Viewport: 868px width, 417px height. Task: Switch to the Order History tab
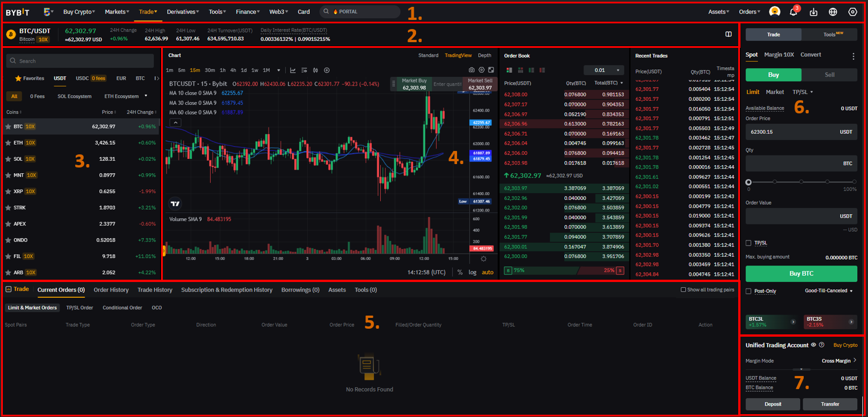[111, 290]
